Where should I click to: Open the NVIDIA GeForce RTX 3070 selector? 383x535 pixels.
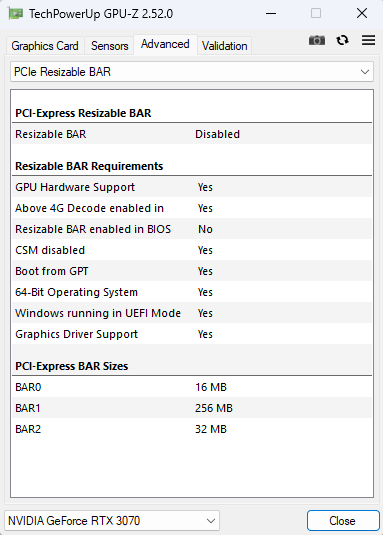(x=112, y=521)
